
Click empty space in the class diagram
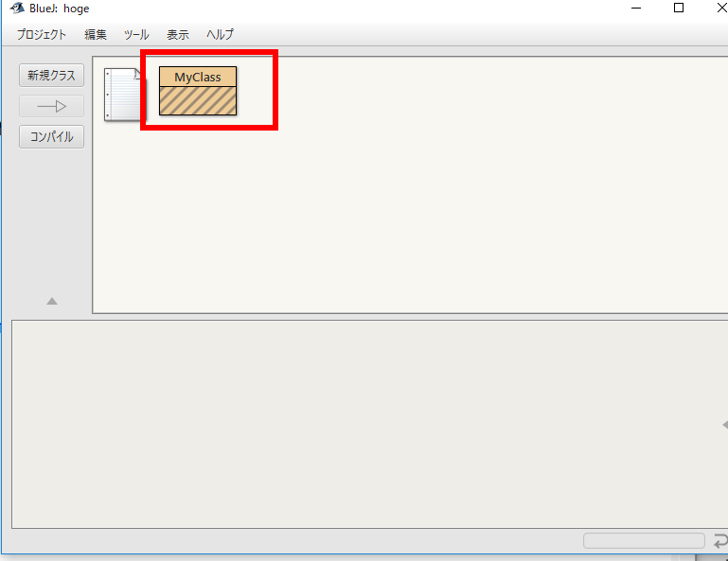pos(417,209)
